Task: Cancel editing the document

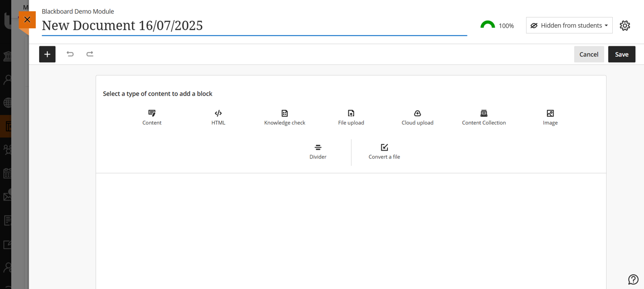Action: point(589,54)
